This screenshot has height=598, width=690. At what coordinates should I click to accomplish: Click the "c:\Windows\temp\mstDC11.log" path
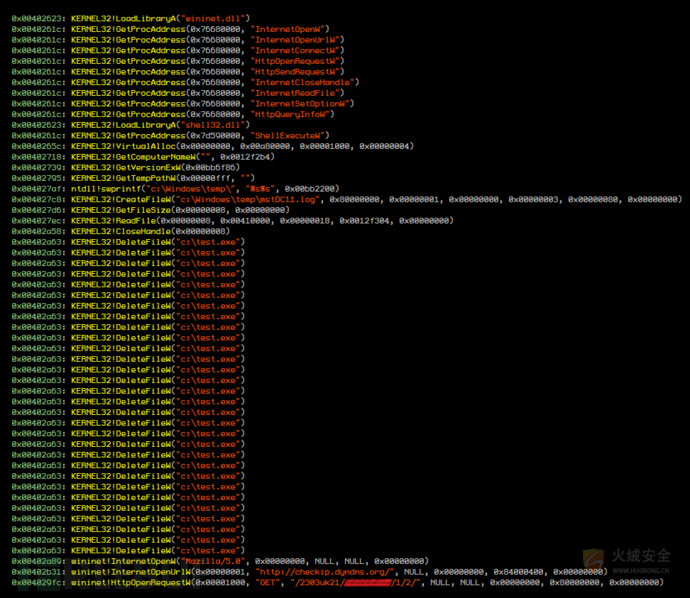[248, 199]
